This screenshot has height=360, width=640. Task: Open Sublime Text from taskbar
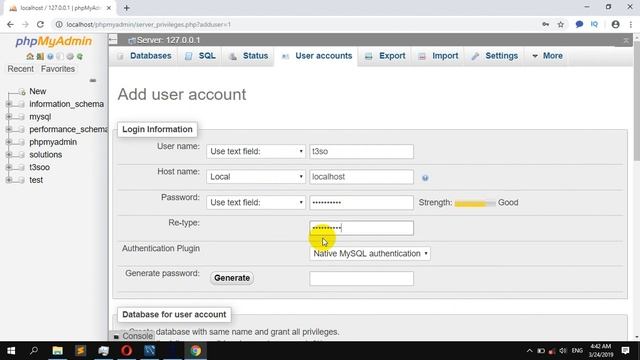click(80, 351)
